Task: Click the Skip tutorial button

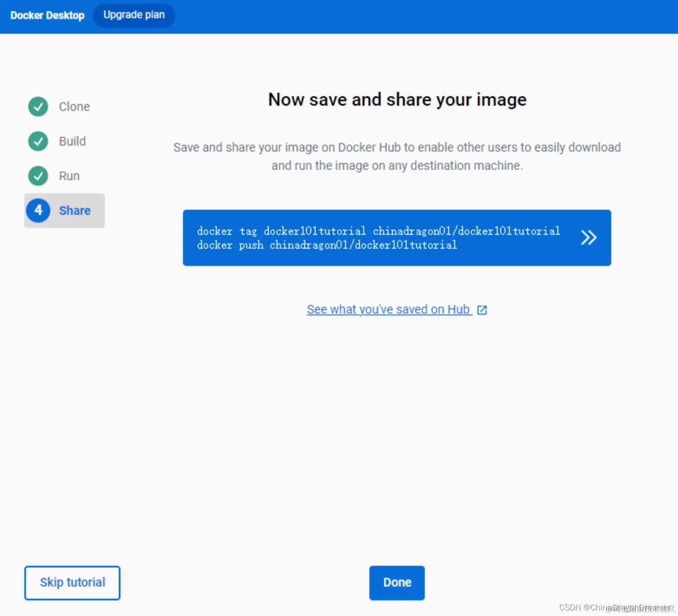Action: pyautogui.click(x=72, y=583)
